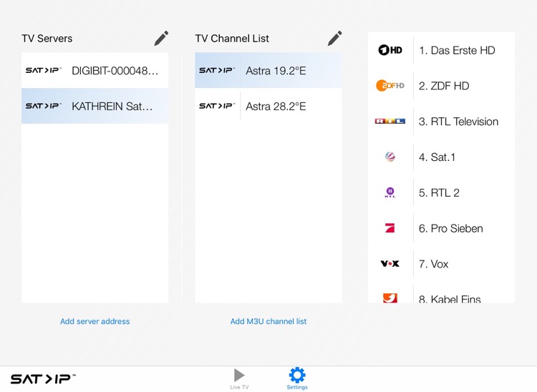Edit TV Servers with the pencil icon

161,38
